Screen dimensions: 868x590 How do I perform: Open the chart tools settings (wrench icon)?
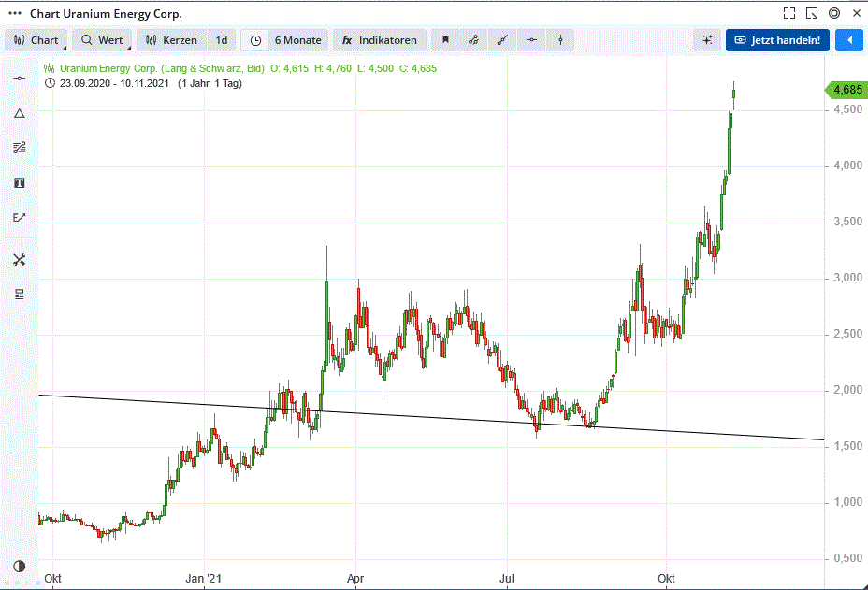click(x=19, y=259)
